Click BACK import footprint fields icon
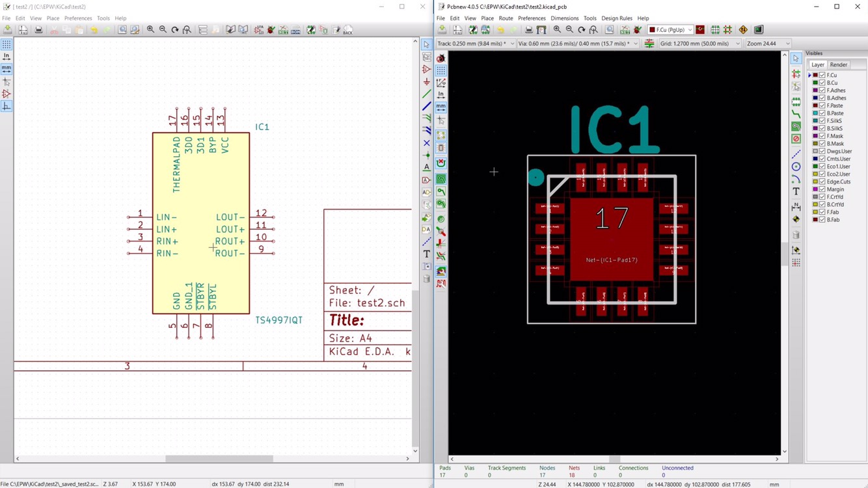Viewport: 868px width, 488px height. point(348,30)
